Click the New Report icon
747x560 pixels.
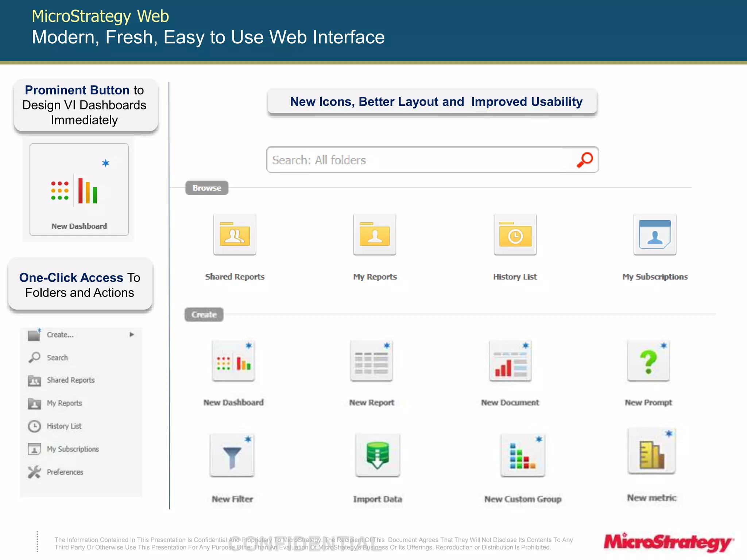372,361
